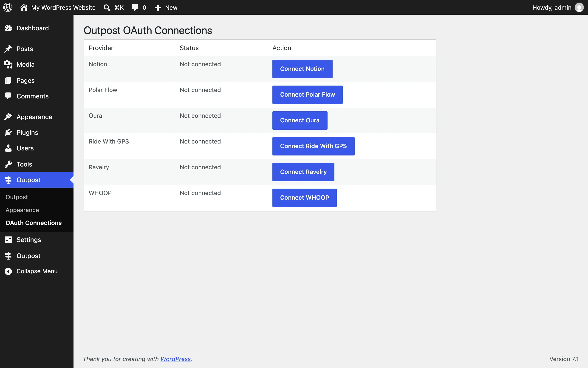Click the Ride With GPS provider name

[109, 142]
